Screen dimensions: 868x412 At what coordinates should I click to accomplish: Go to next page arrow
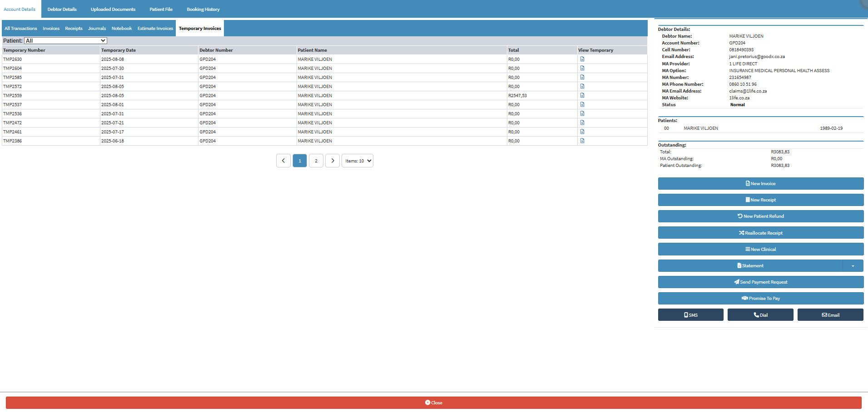tap(332, 161)
